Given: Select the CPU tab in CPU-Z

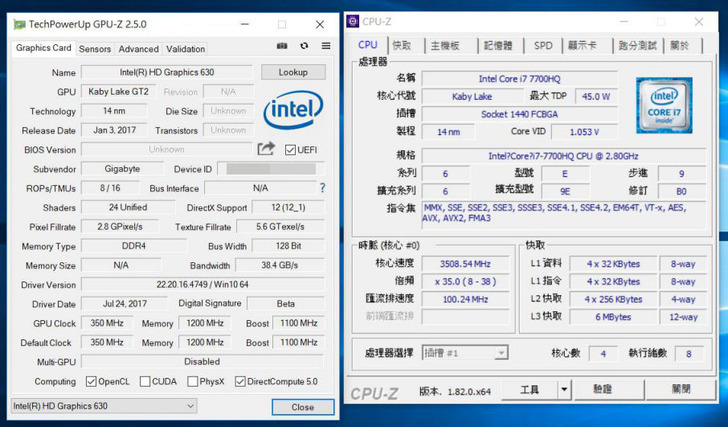Looking at the screenshot, I should (368, 45).
